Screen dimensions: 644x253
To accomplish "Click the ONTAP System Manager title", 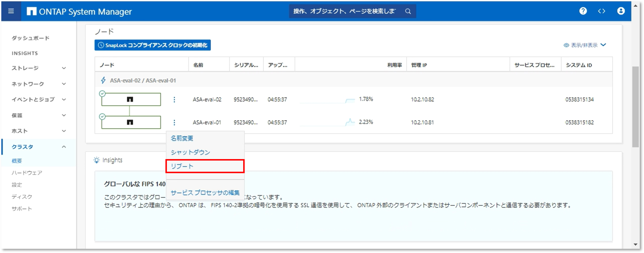I will pos(85,11).
